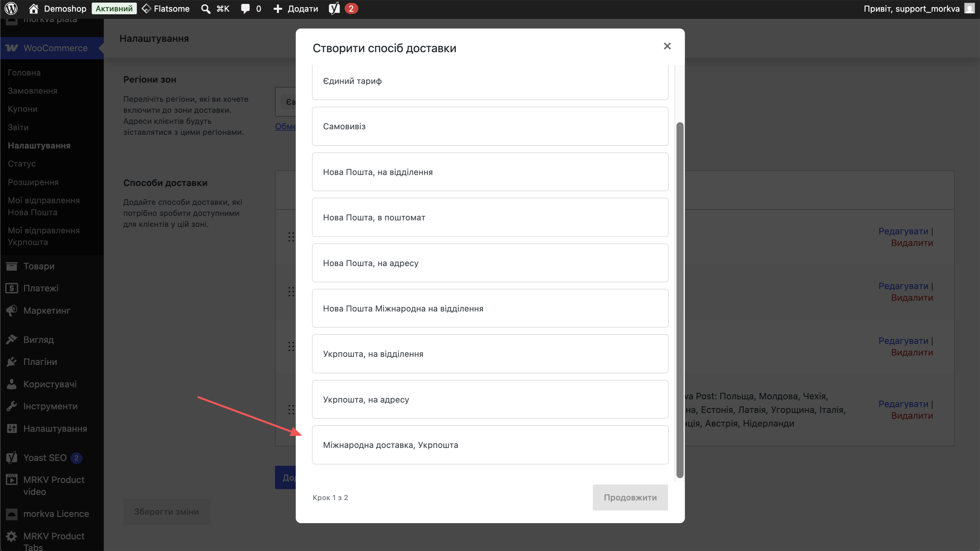Click the Плагіни plug icon

[x=12, y=361]
